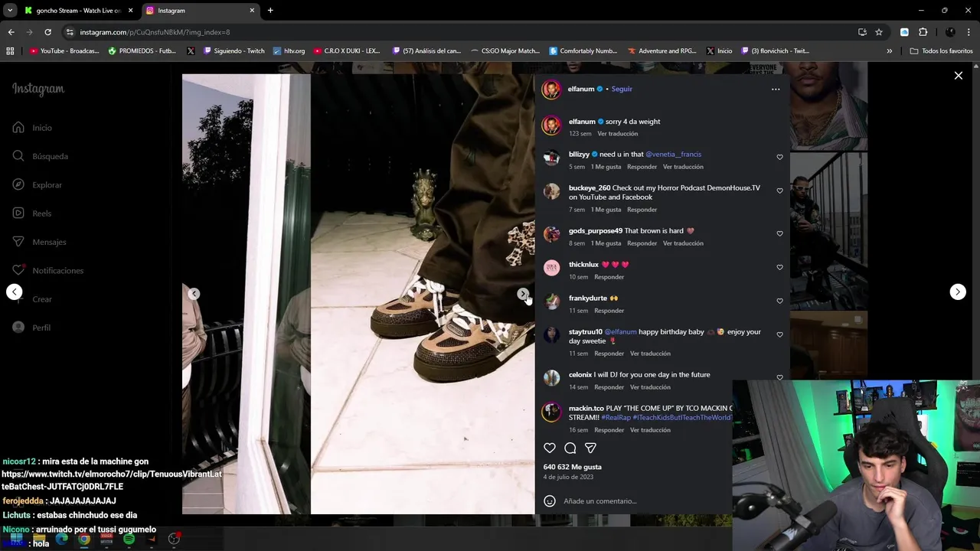The height and width of the screenshot is (551, 980).
Task: Open elfanum profile from post header
Action: pyautogui.click(x=581, y=89)
